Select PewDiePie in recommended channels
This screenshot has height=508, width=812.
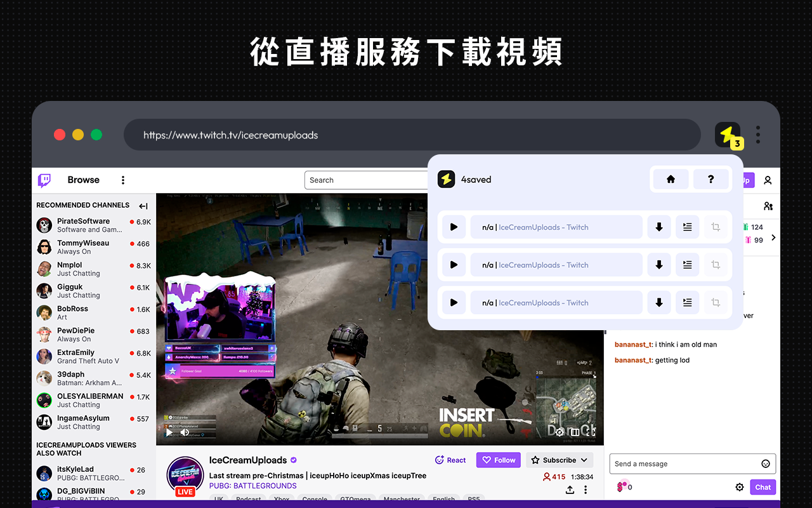pos(93,335)
